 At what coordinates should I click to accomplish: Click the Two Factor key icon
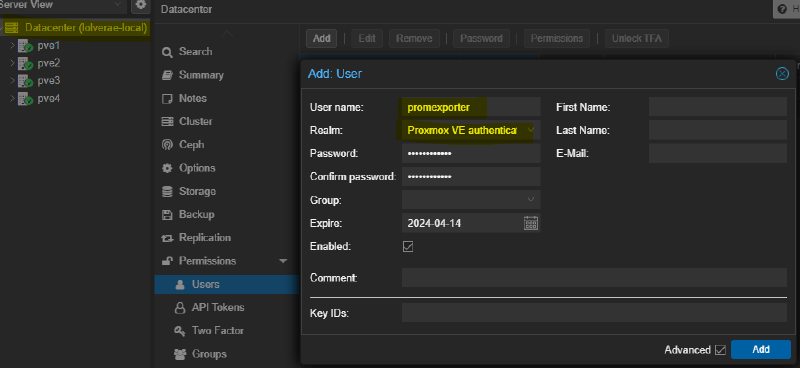[x=180, y=331]
